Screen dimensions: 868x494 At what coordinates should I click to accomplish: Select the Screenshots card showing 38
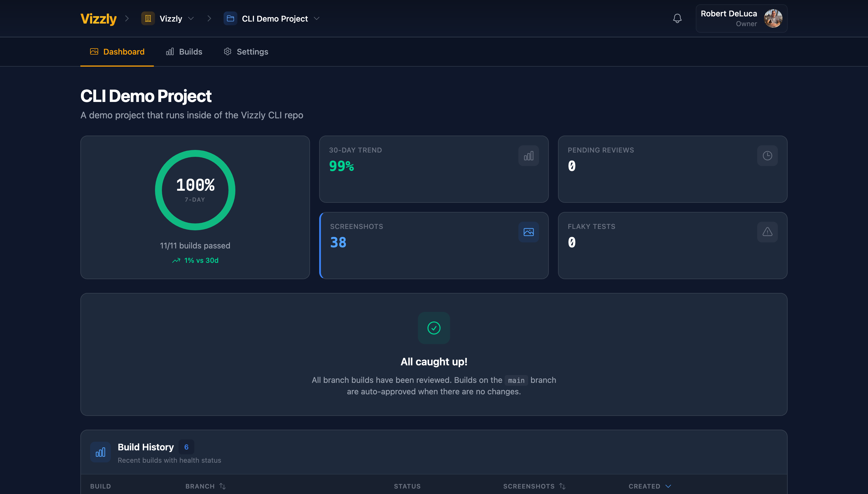[x=434, y=246]
